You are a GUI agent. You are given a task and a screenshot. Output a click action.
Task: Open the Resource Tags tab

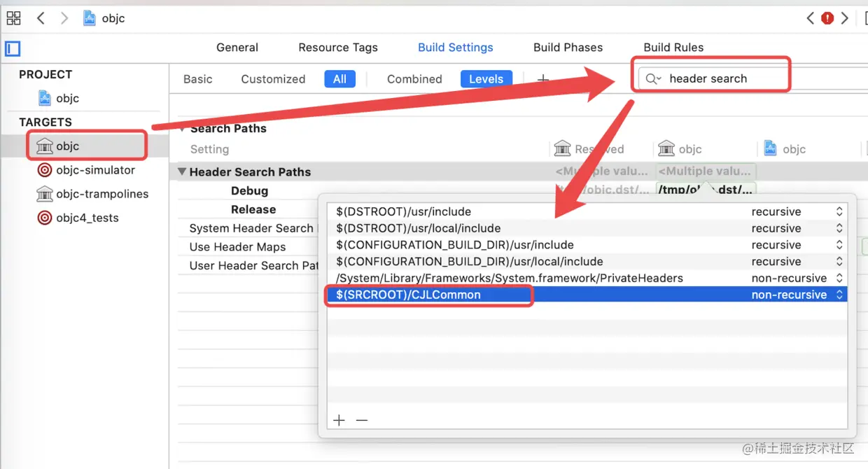[338, 48]
